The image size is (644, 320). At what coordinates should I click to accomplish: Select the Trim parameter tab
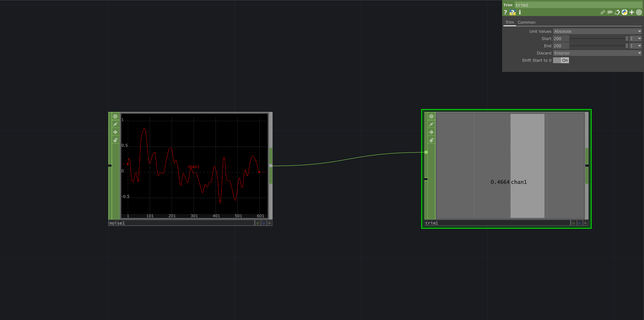click(509, 22)
